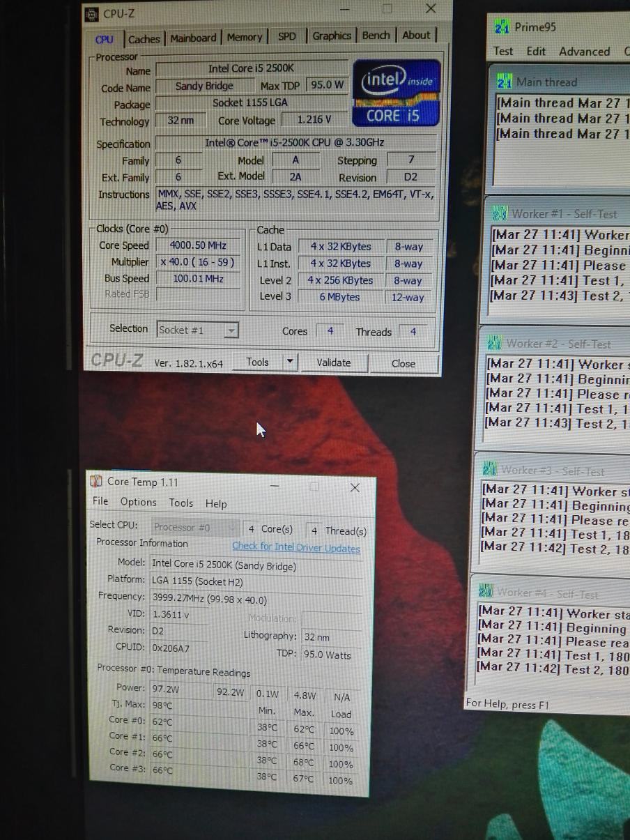Image resolution: width=630 pixels, height=840 pixels.
Task: Click the Worker #2 Self-Test window icon
Action: point(494,344)
